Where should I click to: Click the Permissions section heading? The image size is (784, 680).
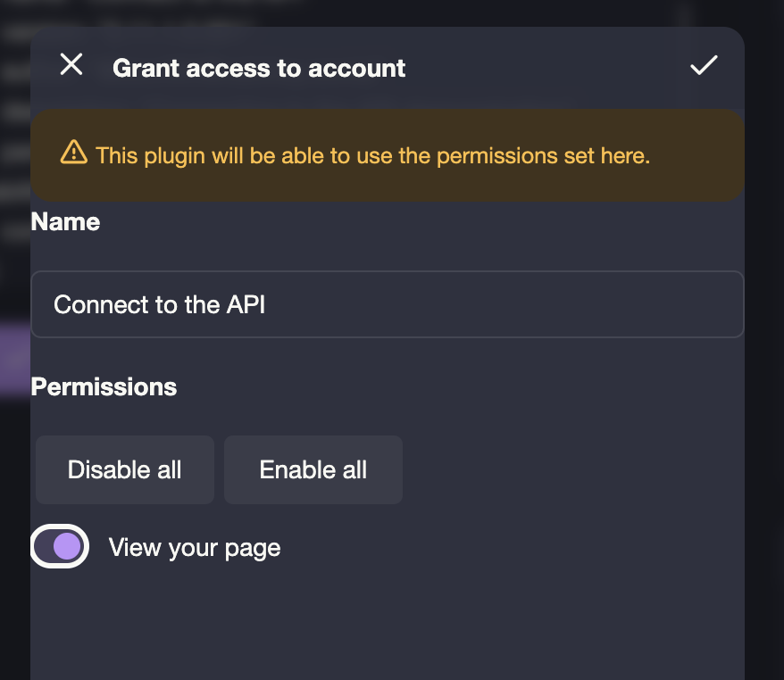(x=104, y=387)
